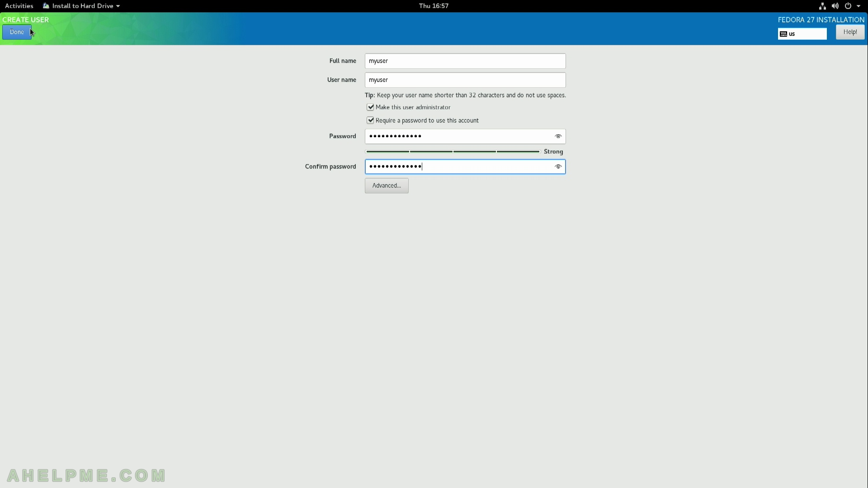Open the Install to Hard Drive menu
The height and width of the screenshot is (488, 868).
coord(81,6)
